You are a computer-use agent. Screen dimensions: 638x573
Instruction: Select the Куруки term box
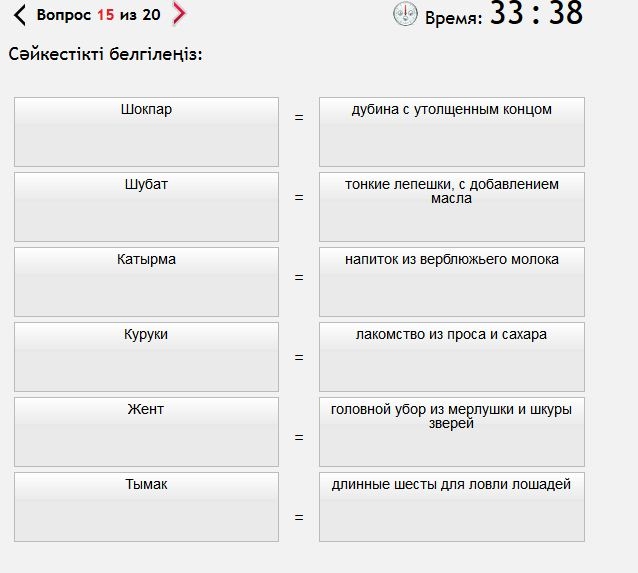(x=146, y=356)
